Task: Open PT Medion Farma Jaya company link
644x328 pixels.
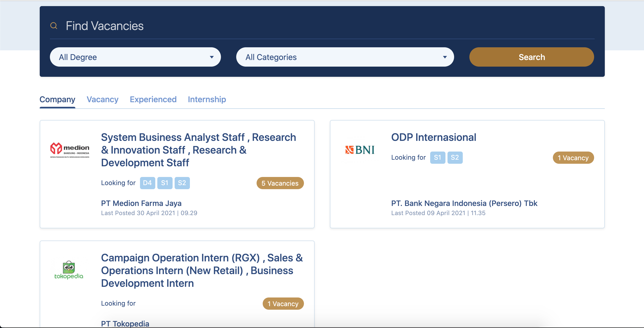Action: tap(141, 203)
